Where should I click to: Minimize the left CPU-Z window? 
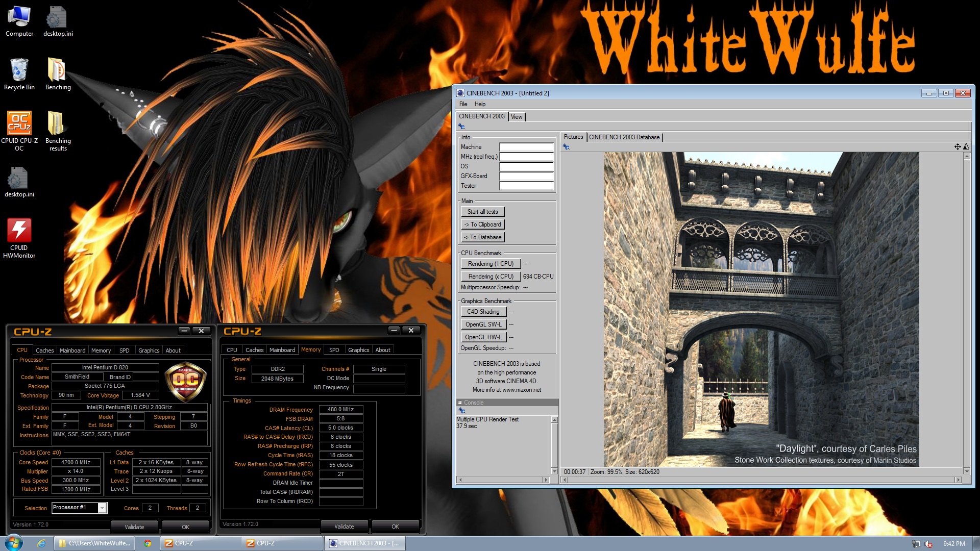[x=184, y=331]
